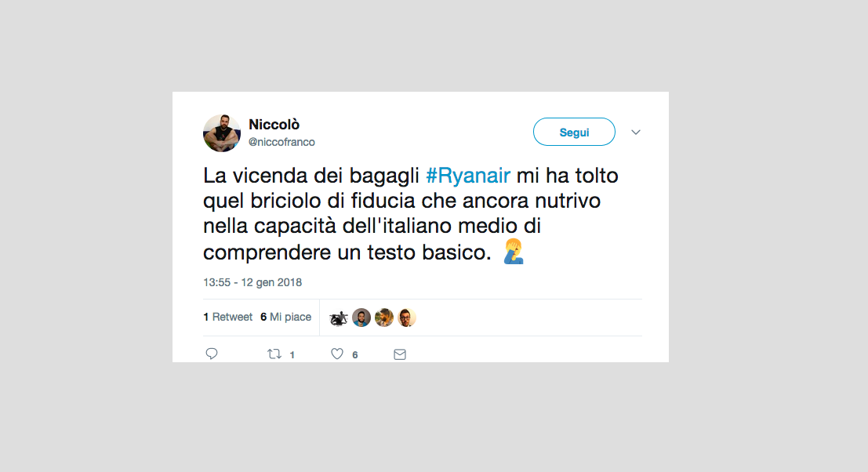View the 1 Retweet list
This screenshot has height=472, width=868.
pyautogui.click(x=227, y=317)
